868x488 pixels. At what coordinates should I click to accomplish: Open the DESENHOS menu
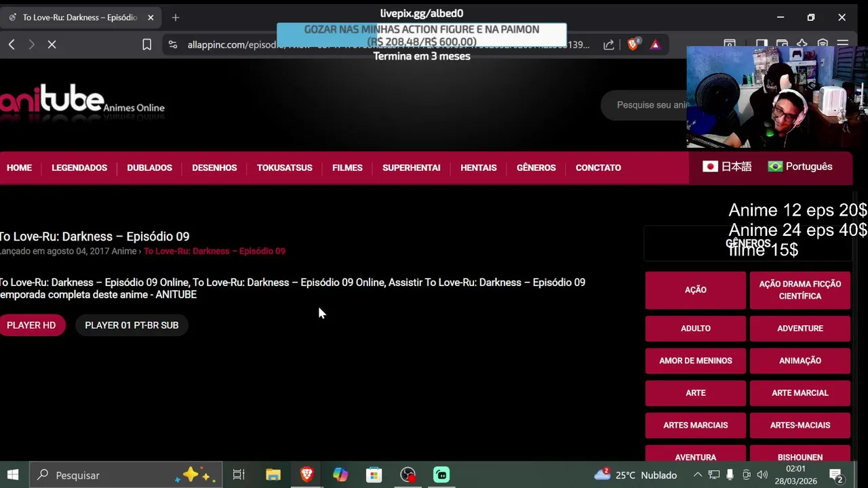pos(214,168)
